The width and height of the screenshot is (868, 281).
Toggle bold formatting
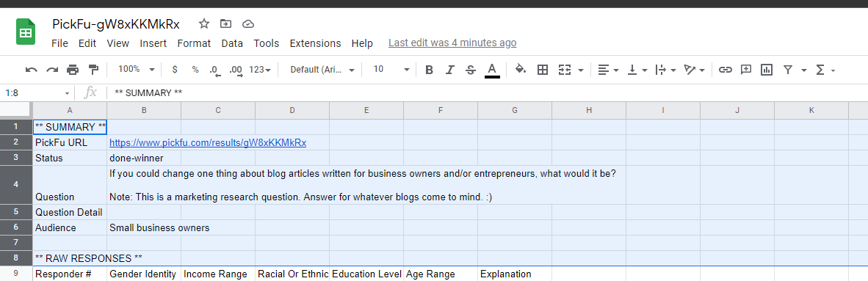click(x=429, y=70)
